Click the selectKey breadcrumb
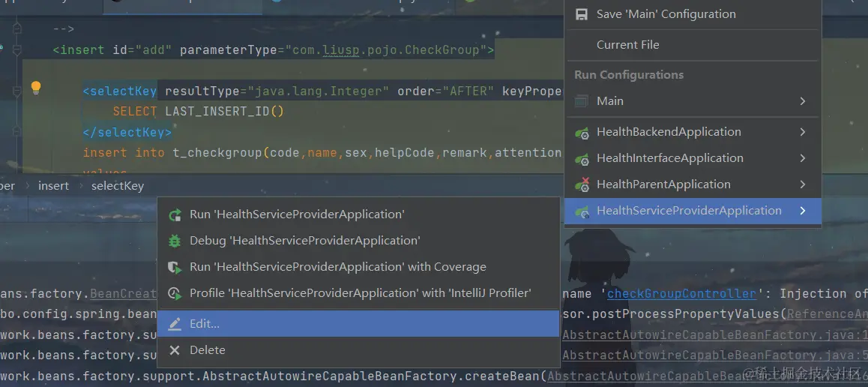868x387 pixels. [x=118, y=186]
